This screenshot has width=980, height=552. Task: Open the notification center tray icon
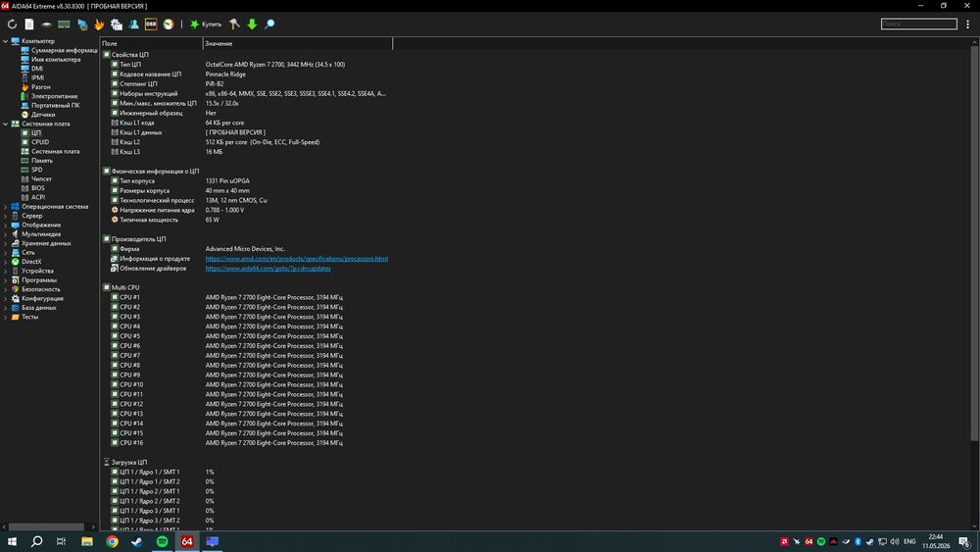[x=965, y=542]
